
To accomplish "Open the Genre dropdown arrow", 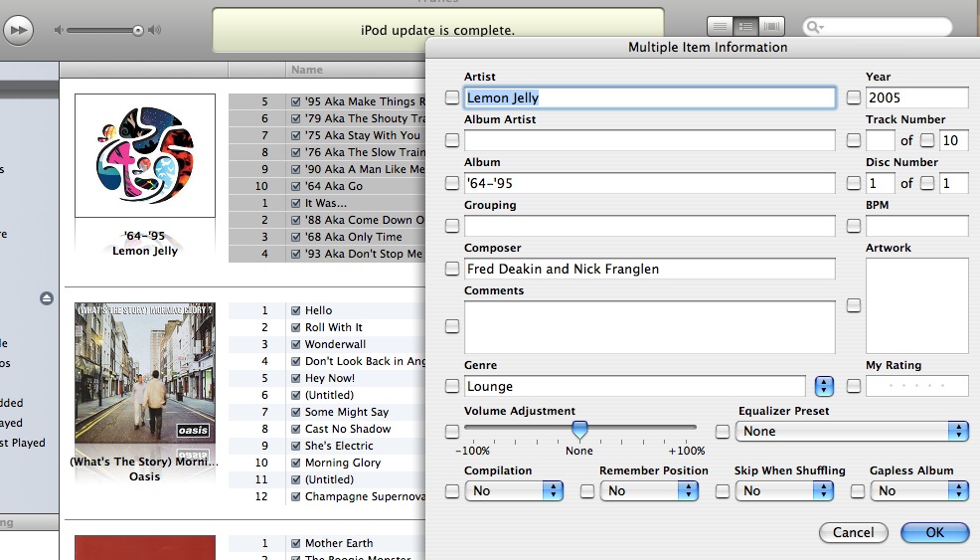I will [824, 386].
